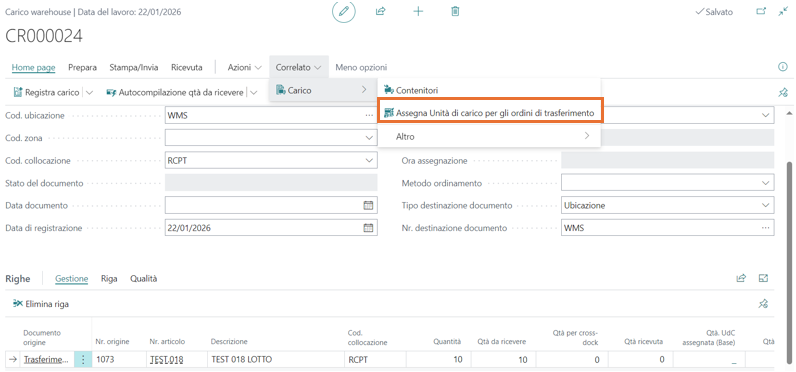Open Cod. zona dropdown
This screenshot has height=372, width=796.
point(369,138)
